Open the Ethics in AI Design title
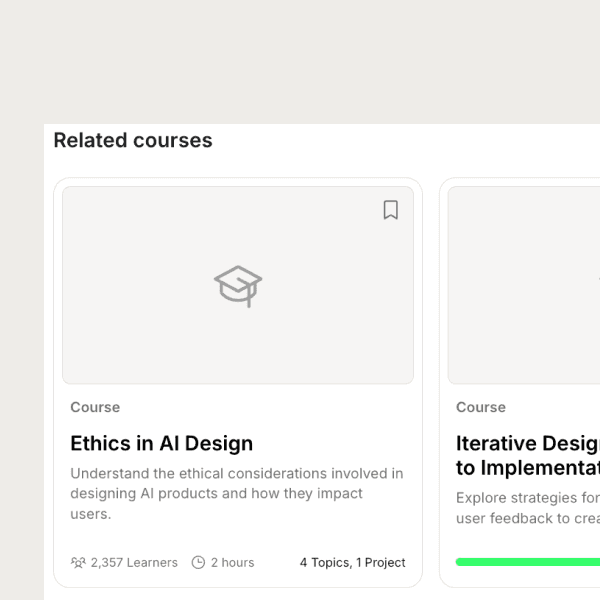Screen dimensions: 600x600 pyautogui.click(x=161, y=443)
